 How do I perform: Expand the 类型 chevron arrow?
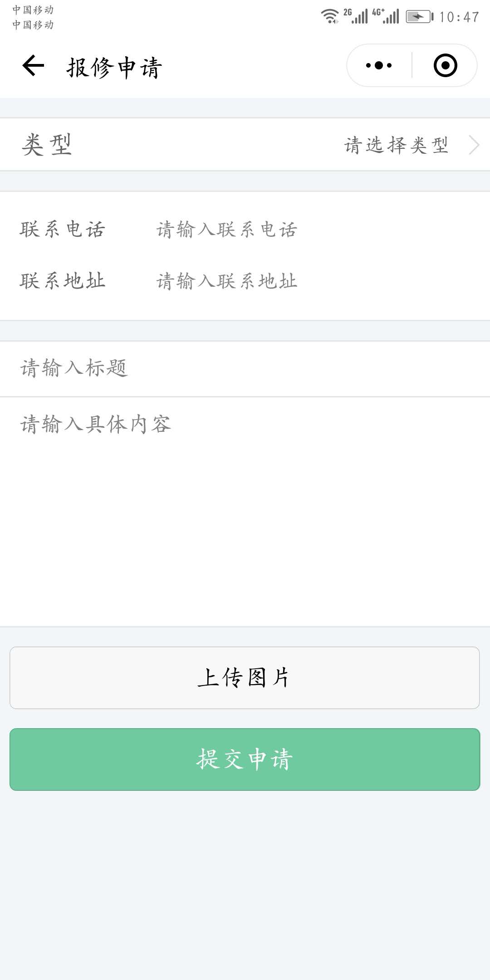tap(474, 145)
